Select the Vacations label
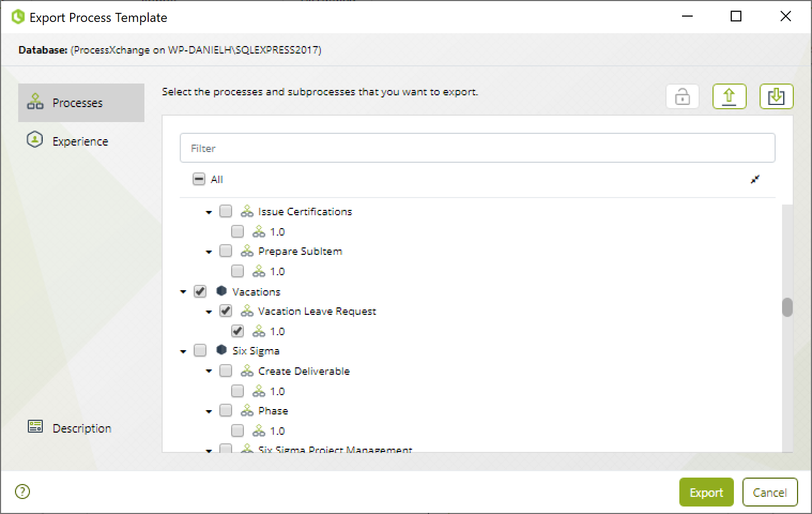 pyautogui.click(x=256, y=292)
